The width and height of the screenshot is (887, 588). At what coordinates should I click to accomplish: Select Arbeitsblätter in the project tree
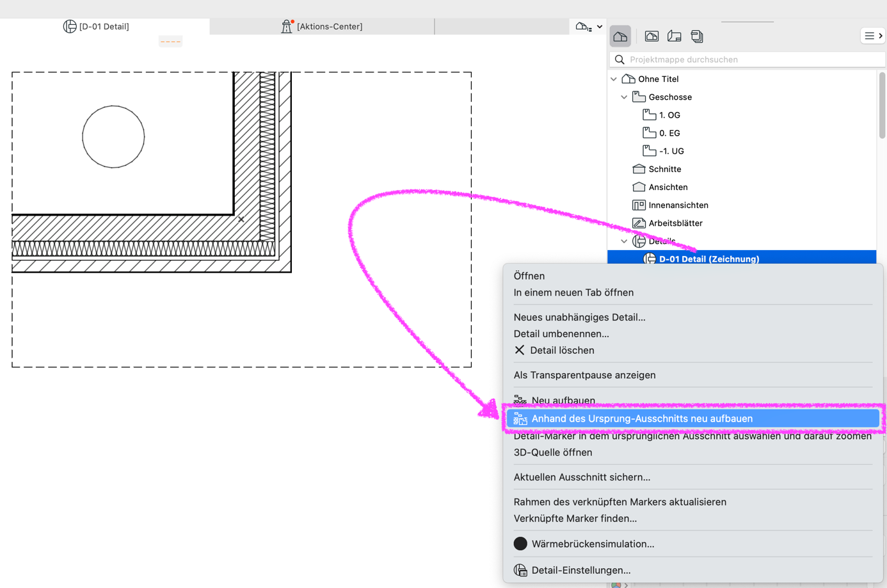[x=675, y=223]
